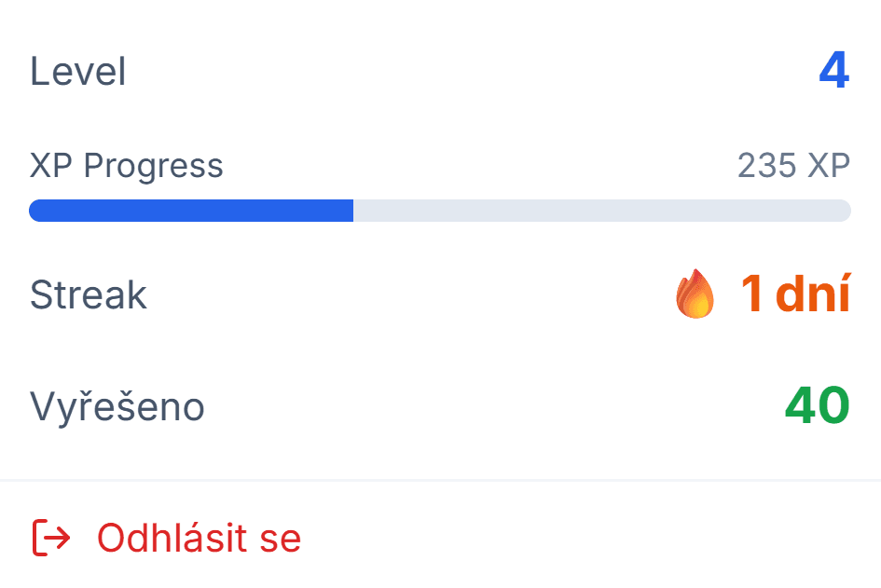Select the "XP Progress" label
This screenshot has width=881, height=588.
click(127, 166)
